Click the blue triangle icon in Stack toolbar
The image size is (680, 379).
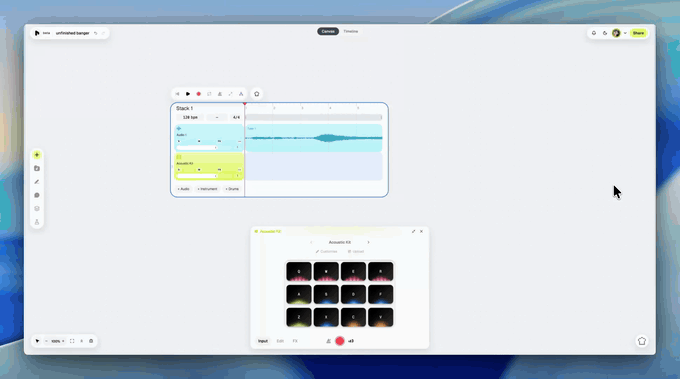[x=241, y=94]
